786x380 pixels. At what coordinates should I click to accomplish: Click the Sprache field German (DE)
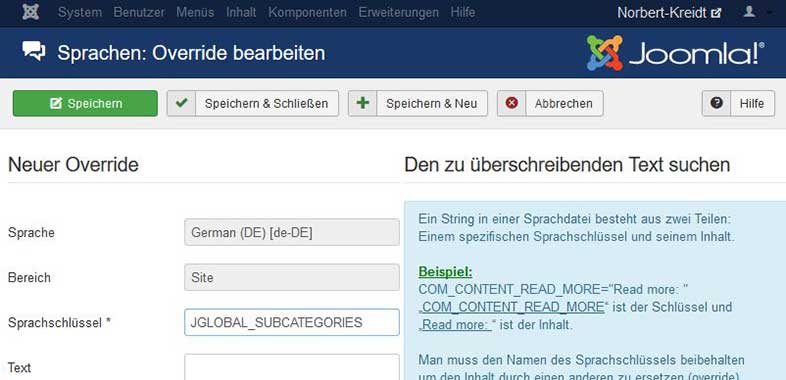click(x=292, y=233)
